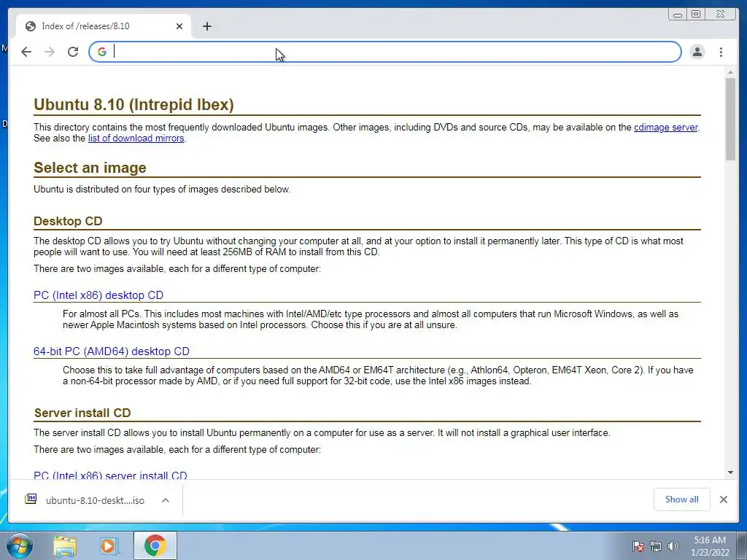This screenshot has width=747, height=560.
Task: Go back with the browser back arrow
Action: point(26,52)
